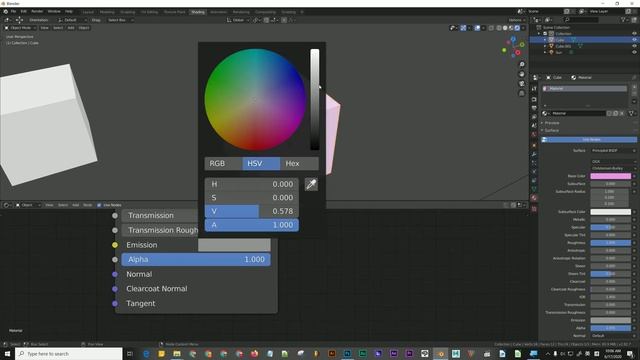Viewport: 640px width, 360px height.
Task: Click the viewport zoom magnifier gizmo
Action: coord(522,64)
